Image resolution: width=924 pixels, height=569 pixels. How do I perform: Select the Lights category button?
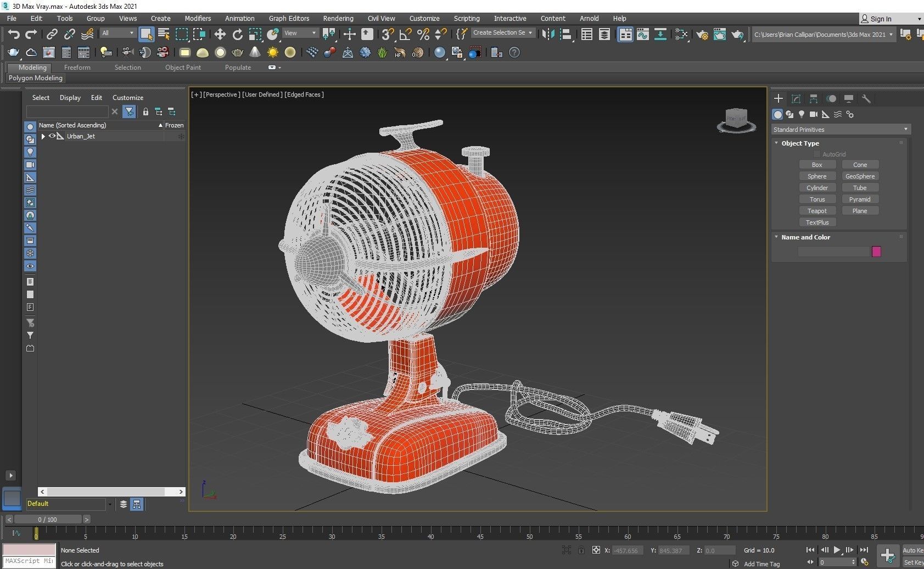coord(802,114)
